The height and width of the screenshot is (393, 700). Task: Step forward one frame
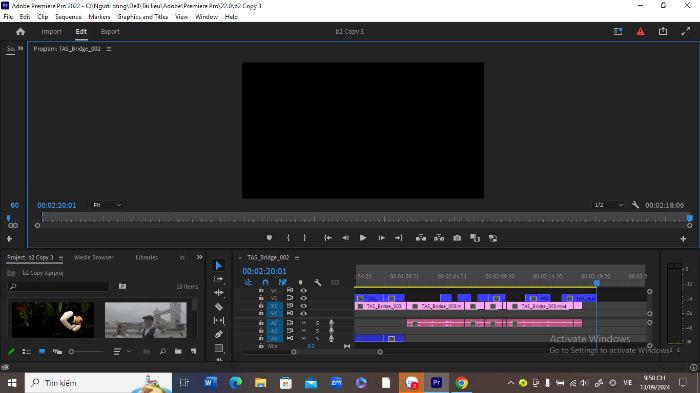381,238
